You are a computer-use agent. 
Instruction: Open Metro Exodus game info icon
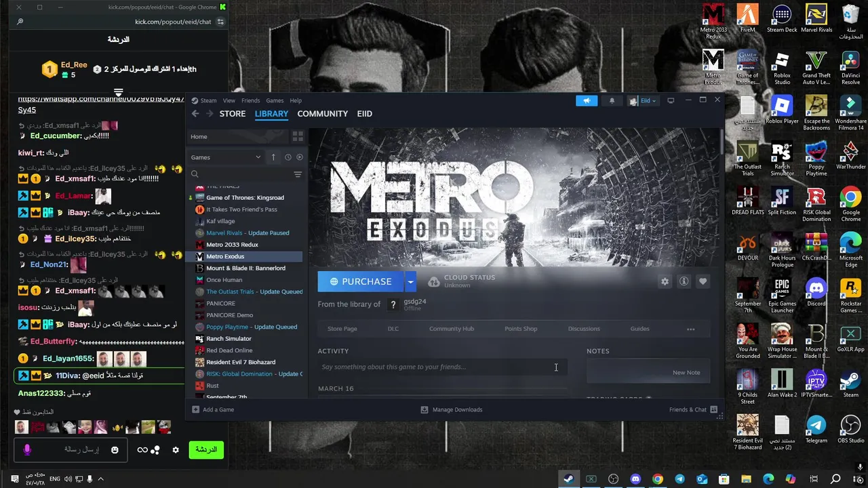click(x=684, y=281)
